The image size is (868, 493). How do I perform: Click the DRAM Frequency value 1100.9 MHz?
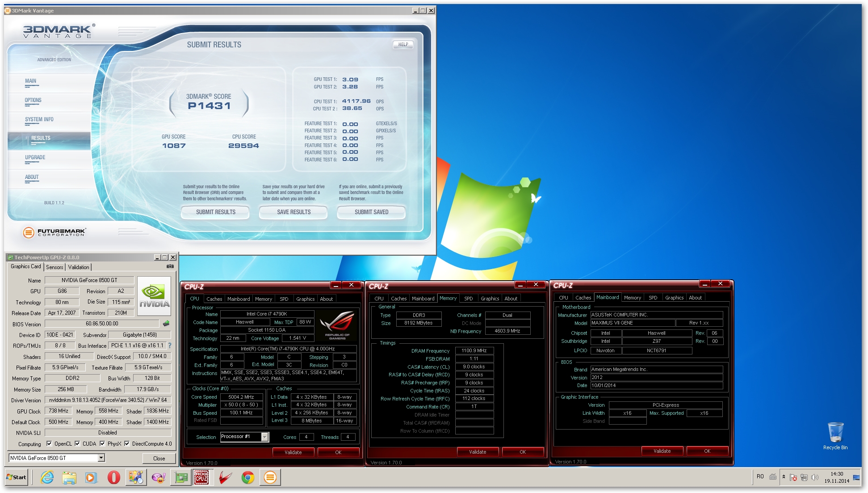click(474, 351)
